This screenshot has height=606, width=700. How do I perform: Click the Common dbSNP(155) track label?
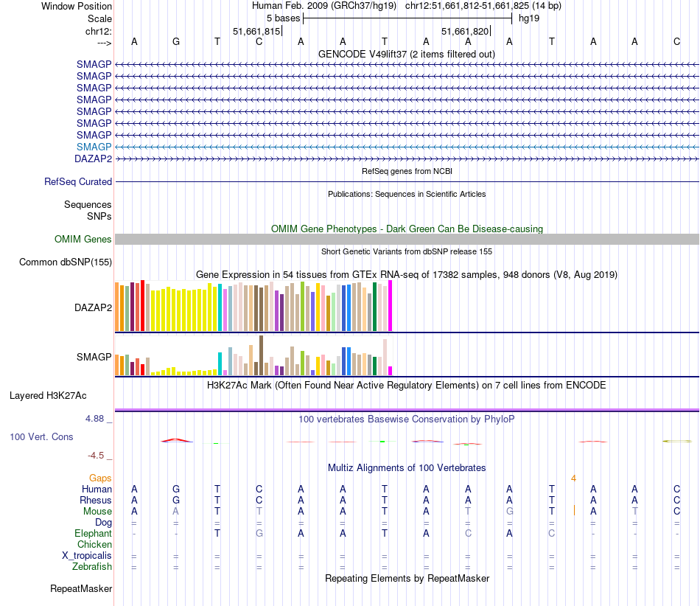pyautogui.click(x=65, y=262)
